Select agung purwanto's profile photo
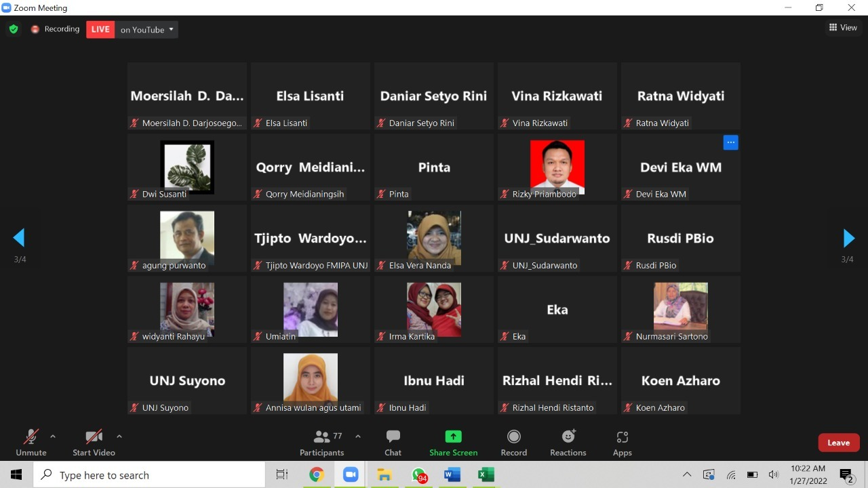This screenshot has width=868, height=488. pos(187,238)
